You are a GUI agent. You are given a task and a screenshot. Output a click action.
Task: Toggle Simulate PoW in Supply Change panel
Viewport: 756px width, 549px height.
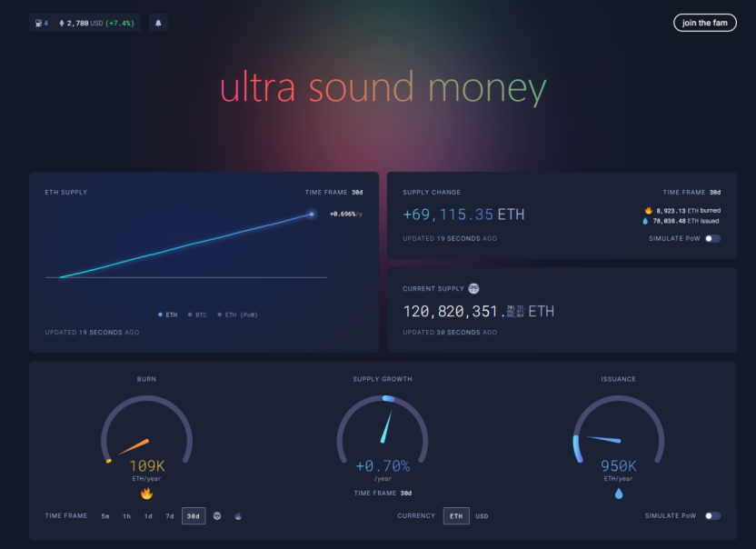point(712,238)
